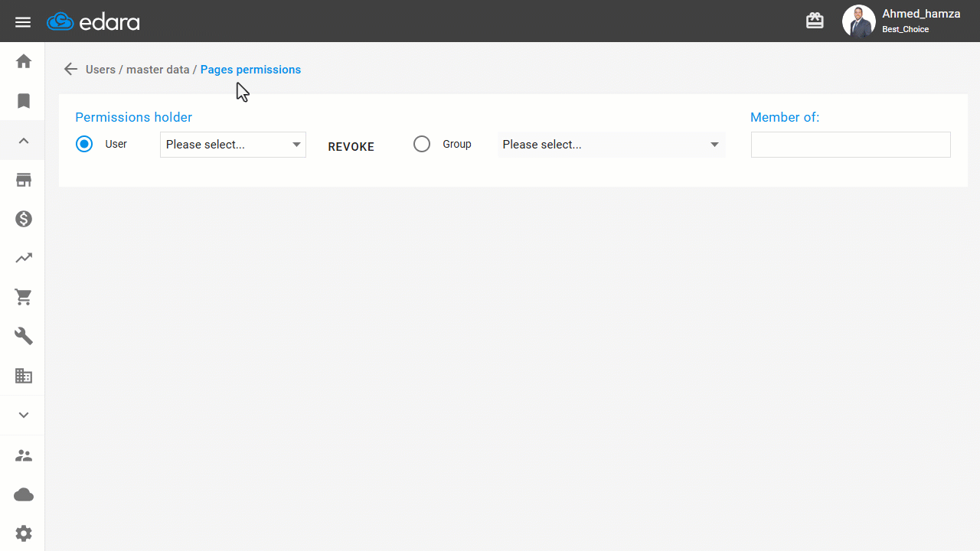
Task: Click the Member of input field
Action: click(x=851, y=145)
